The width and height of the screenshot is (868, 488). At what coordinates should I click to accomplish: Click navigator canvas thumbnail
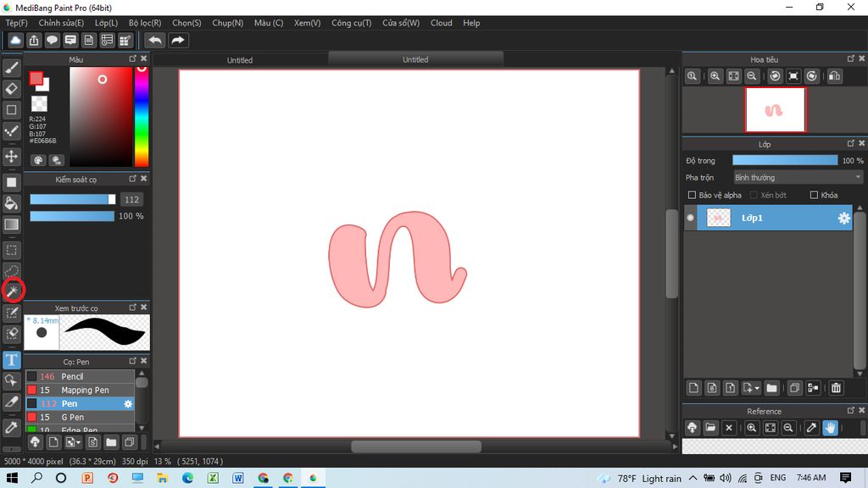click(x=775, y=109)
